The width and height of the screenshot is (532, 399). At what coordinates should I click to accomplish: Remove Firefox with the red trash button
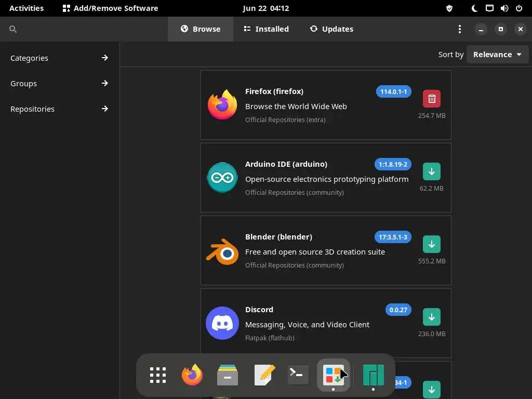[x=432, y=99]
